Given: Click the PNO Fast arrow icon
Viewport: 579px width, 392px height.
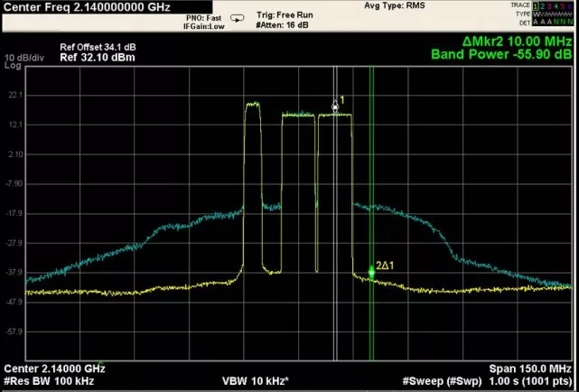Looking at the screenshot, I should point(237,17).
